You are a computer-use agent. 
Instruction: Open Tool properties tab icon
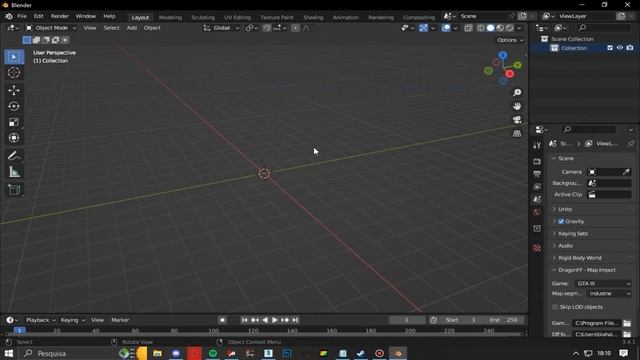(537, 146)
